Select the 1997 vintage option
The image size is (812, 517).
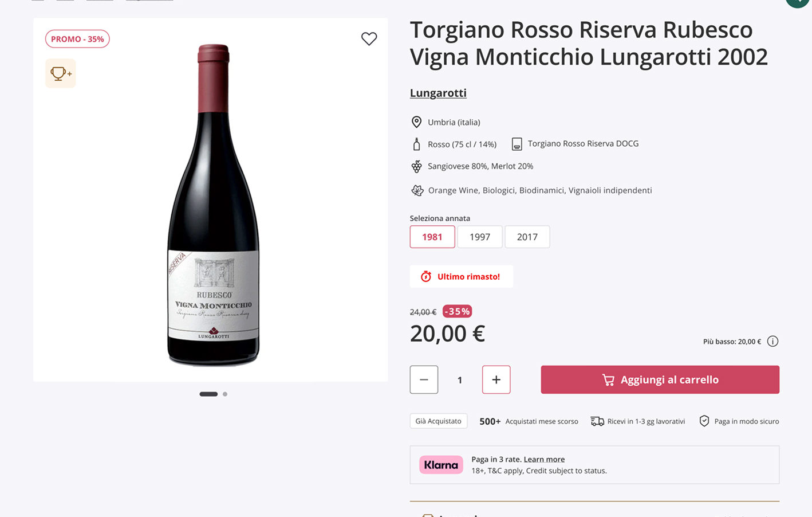[x=480, y=237]
